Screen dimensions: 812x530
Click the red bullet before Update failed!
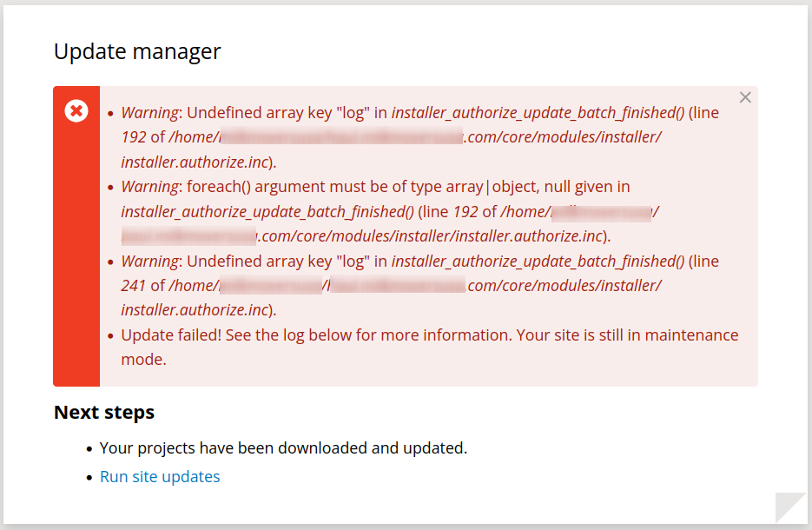click(110, 335)
